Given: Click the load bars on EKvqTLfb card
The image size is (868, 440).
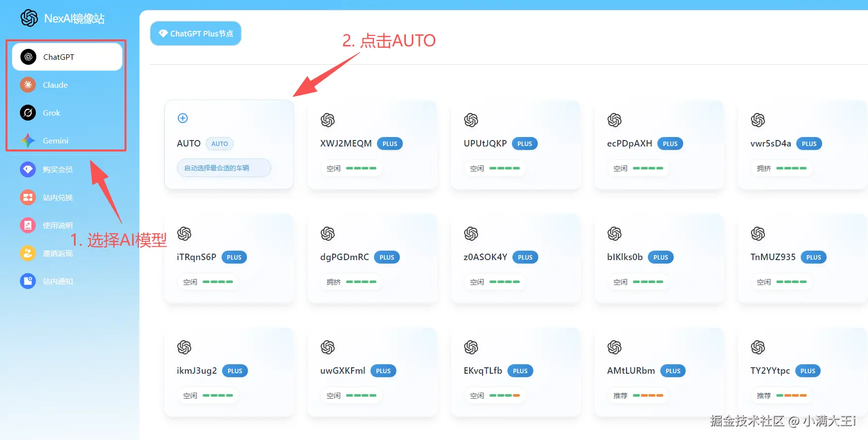Looking at the screenshot, I should 504,396.
